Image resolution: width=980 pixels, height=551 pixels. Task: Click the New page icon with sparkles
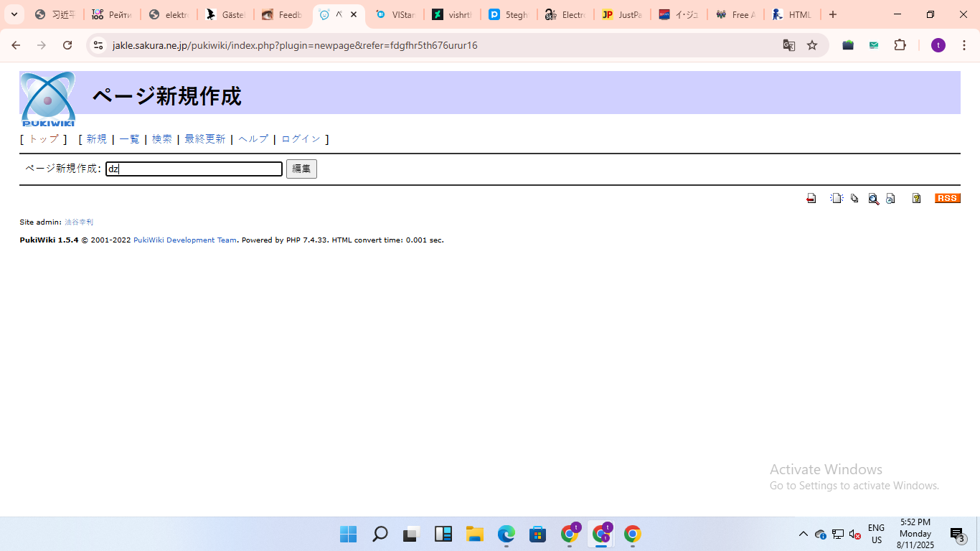837,199
